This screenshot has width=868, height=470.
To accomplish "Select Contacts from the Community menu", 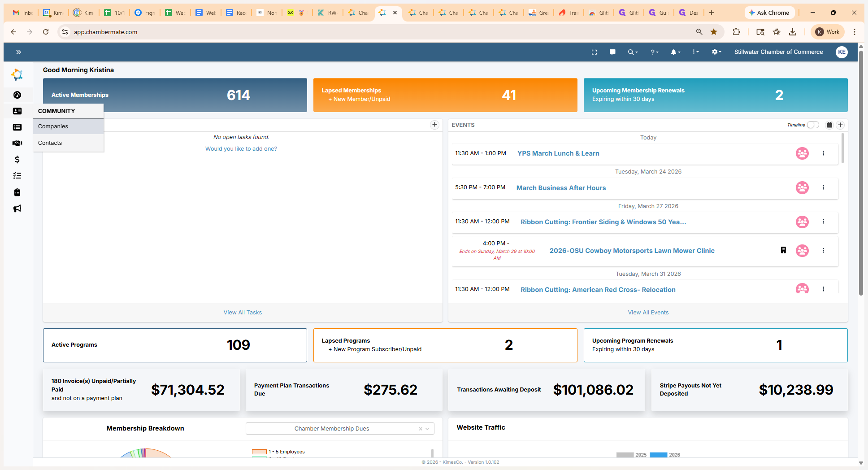I will (50, 143).
